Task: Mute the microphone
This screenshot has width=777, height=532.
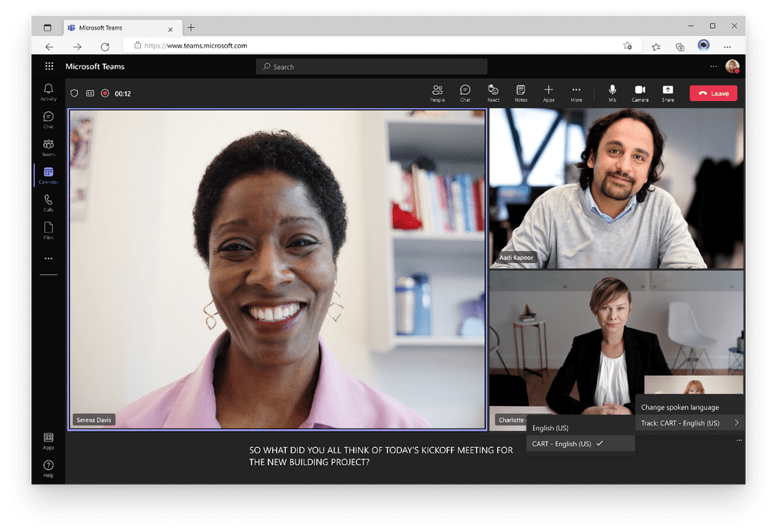Action: (x=612, y=93)
